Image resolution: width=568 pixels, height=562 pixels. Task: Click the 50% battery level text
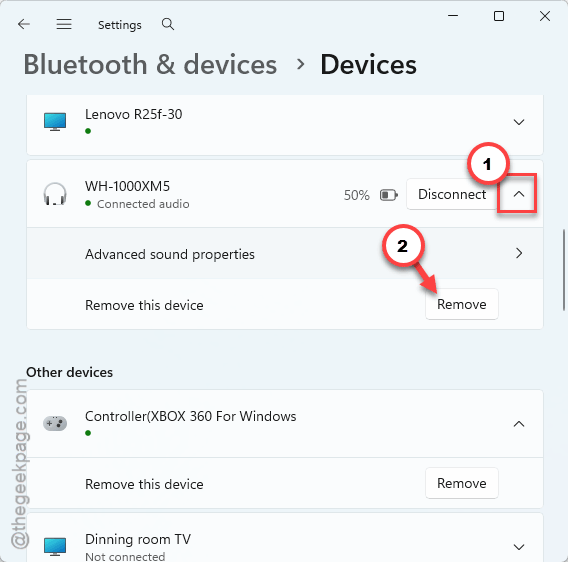point(356,195)
